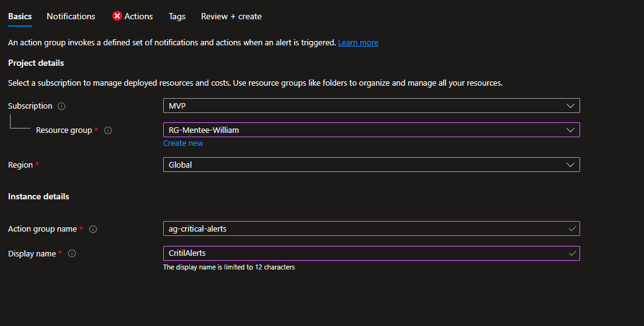
Task: Open the Tags tab
Action: click(177, 16)
